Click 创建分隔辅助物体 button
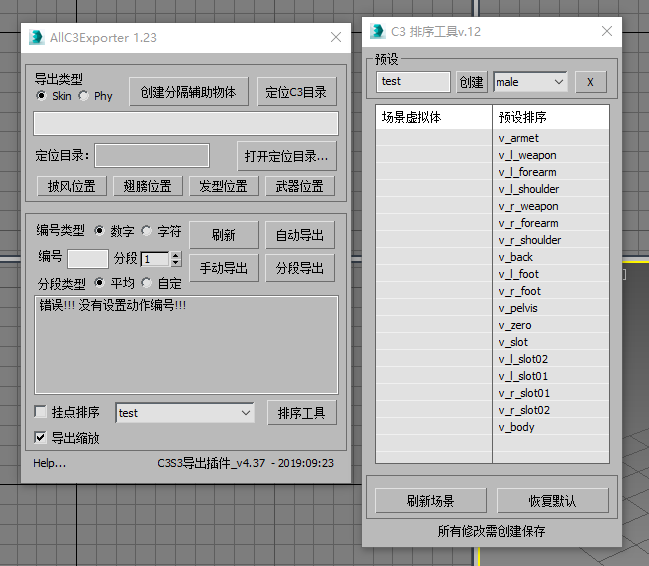Screen dimensions: 649x566 [x=189, y=92]
